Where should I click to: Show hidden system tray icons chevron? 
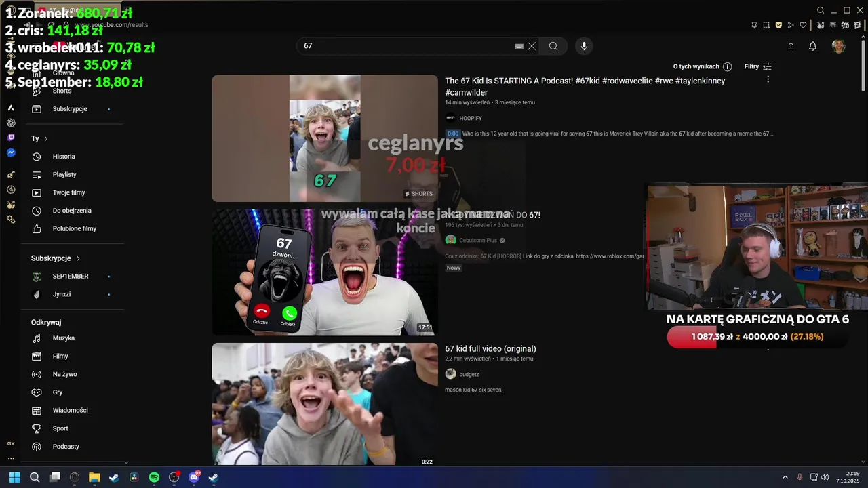click(x=785, y=477)
